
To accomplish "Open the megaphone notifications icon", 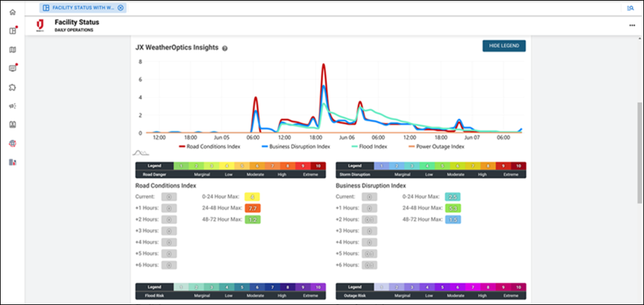I will click(12, 106).
